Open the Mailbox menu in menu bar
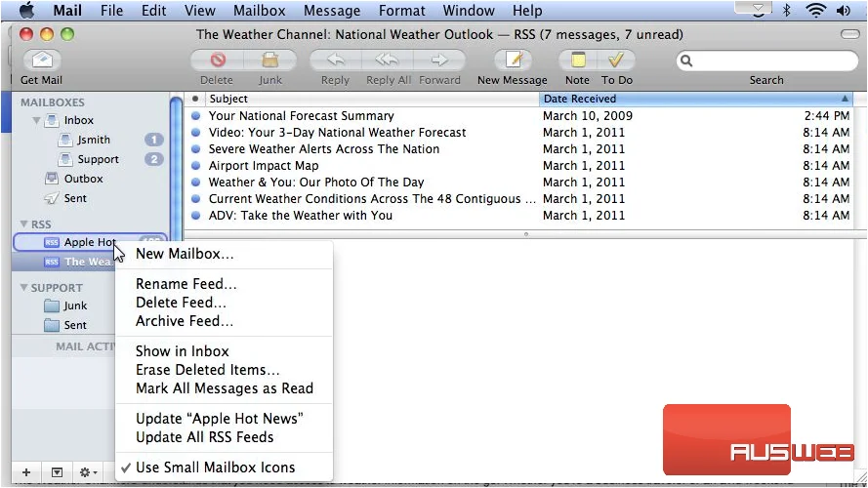 [259, 10]
